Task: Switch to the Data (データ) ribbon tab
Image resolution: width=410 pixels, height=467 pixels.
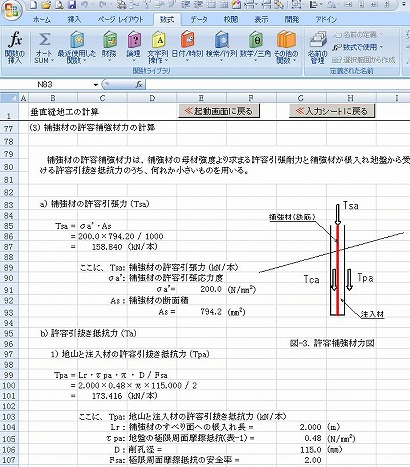Action: click(199, 20)
